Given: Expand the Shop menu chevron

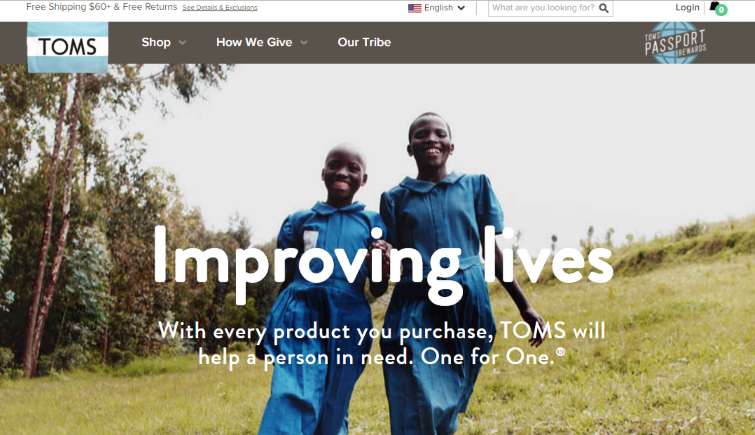Looking at the screenshot, I should coord(182,42).
